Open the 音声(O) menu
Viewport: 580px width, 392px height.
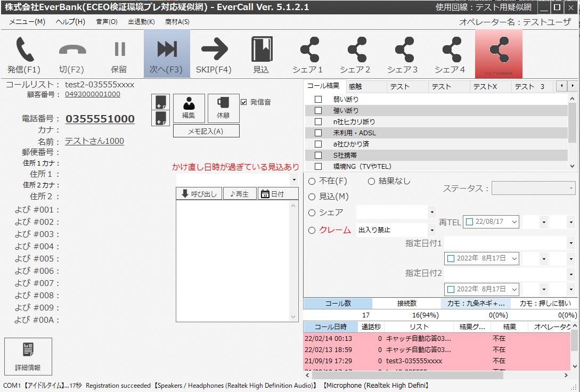[x=107, y=22]
